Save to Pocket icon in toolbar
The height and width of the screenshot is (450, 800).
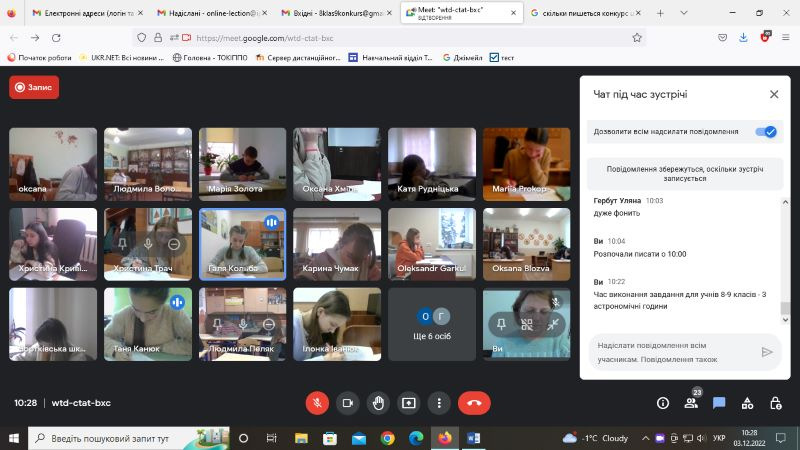(x=722, y=37)
